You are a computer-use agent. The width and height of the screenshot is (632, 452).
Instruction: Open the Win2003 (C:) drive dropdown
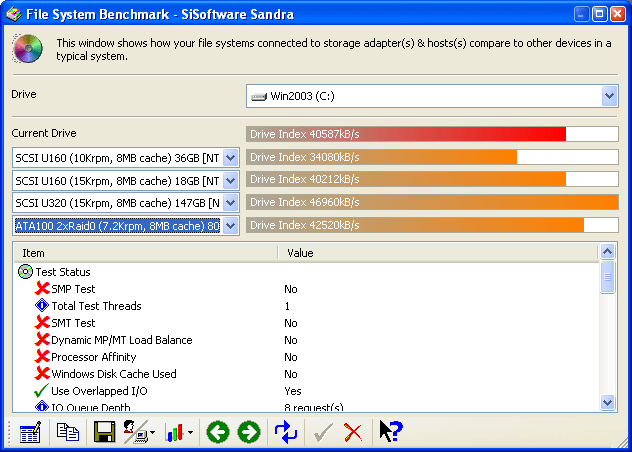(609, 96)
